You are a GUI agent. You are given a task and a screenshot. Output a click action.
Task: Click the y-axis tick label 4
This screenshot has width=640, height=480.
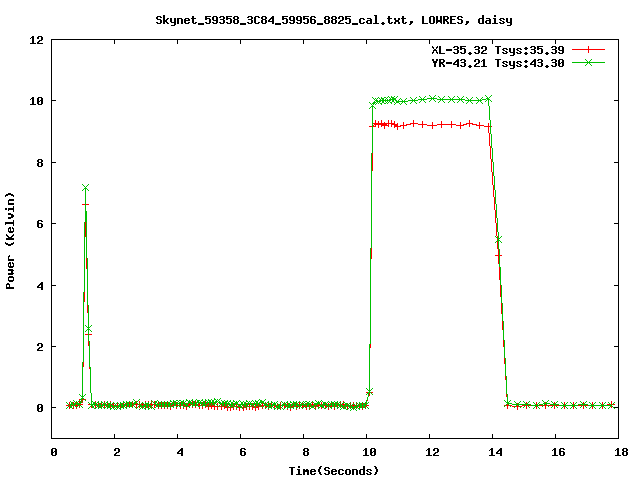point(40,286)
